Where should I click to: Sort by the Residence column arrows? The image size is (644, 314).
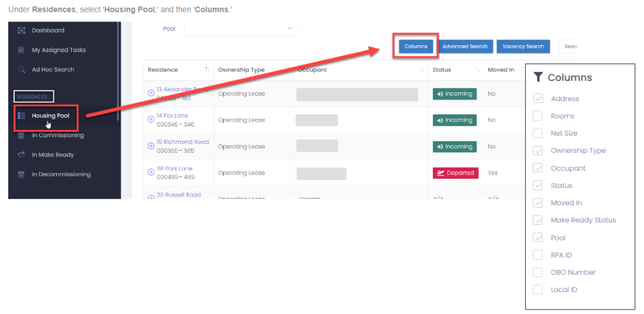click(x=207, y=70)
